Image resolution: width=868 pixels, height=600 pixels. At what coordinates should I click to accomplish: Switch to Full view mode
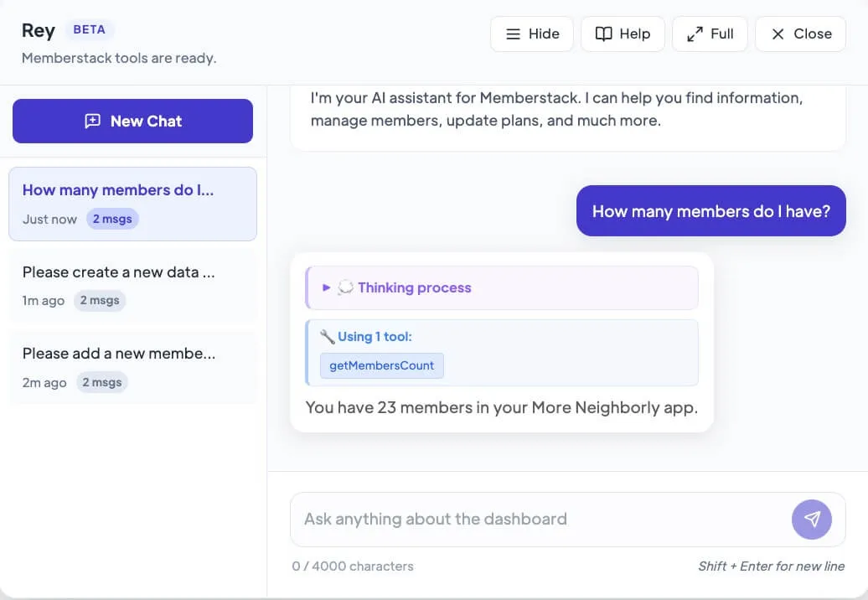(710, 34)
